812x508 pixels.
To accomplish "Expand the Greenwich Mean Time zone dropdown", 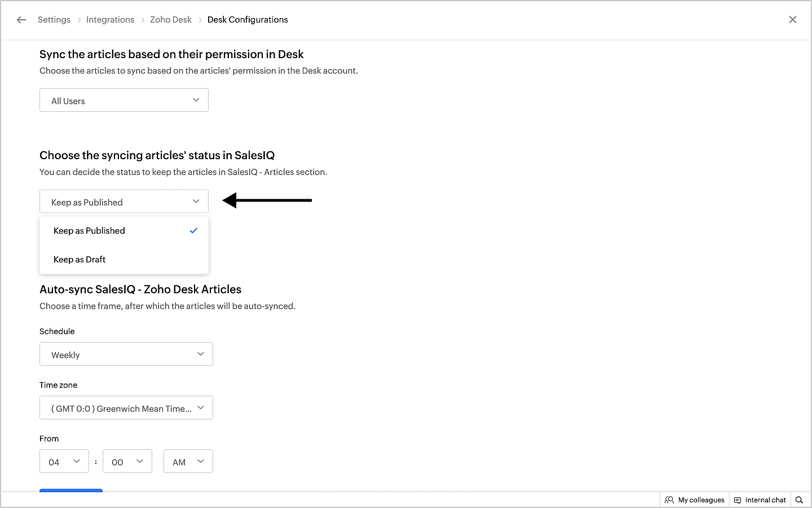I will click(x=126, y=408).
